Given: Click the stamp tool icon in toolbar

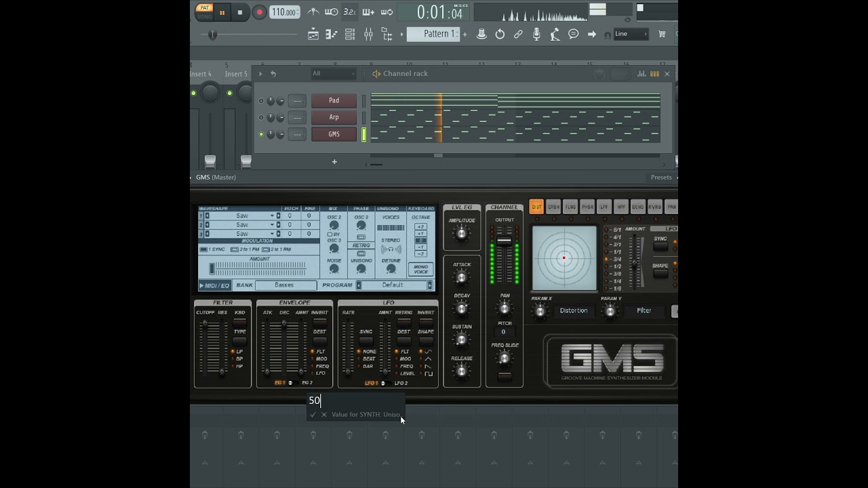Looking at the screenshot, I should tap(481, 34).
